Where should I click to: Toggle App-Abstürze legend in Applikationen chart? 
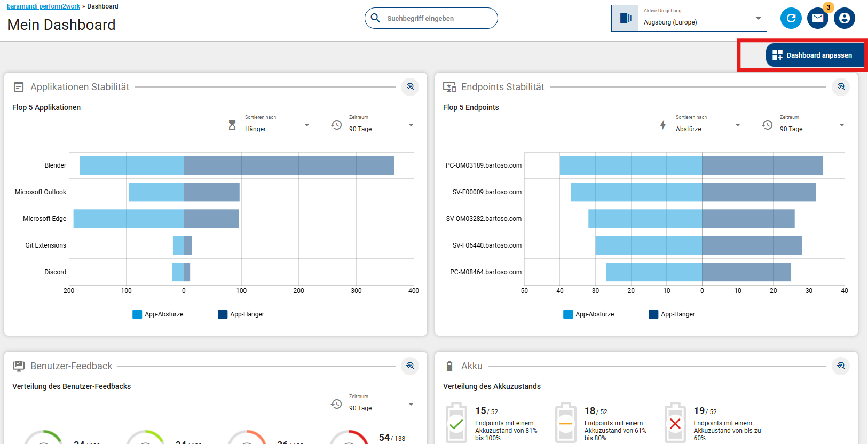click(x=158, y=314)
